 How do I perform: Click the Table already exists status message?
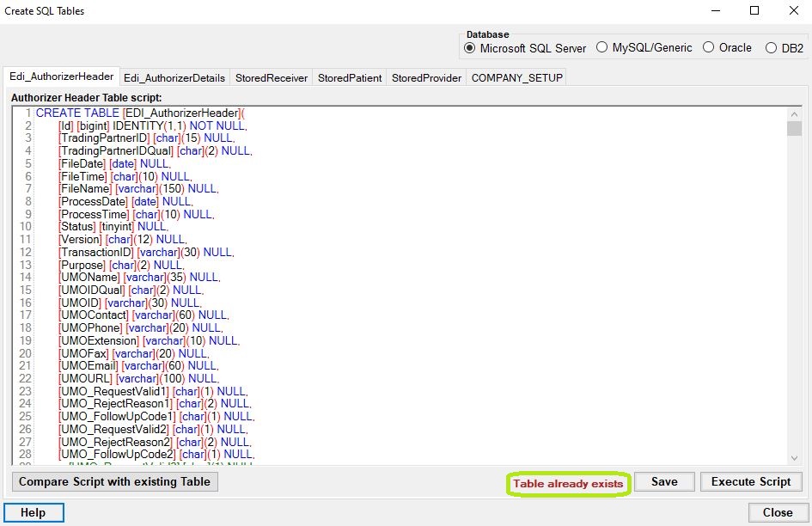point(568,484)
